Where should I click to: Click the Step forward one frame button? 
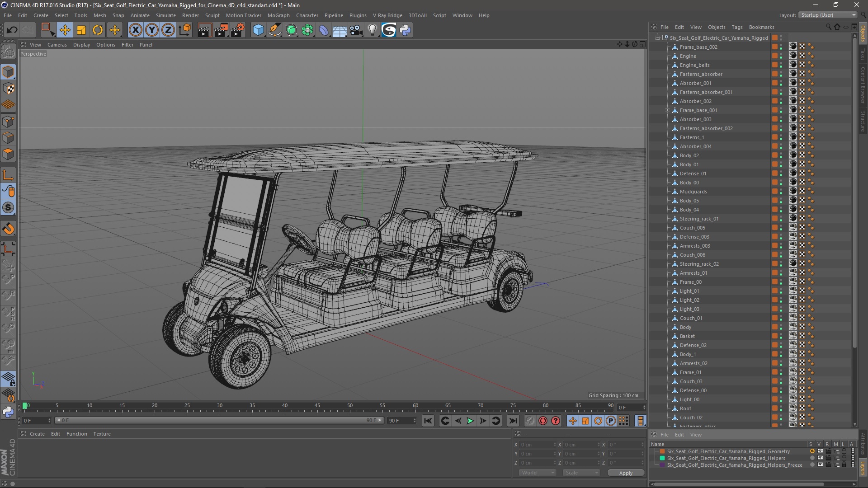coord(483,421)
